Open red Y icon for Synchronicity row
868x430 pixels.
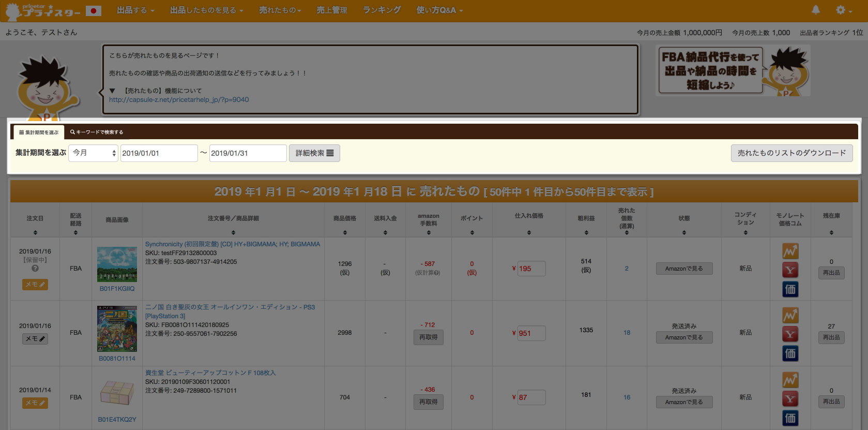790,270
